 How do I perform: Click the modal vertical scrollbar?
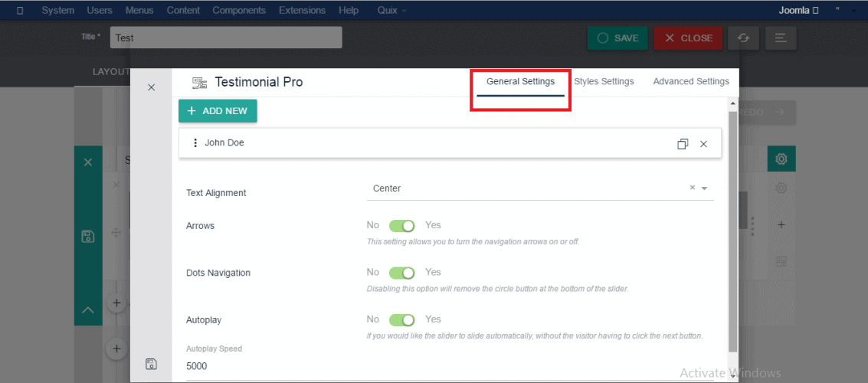click(733, 231)
